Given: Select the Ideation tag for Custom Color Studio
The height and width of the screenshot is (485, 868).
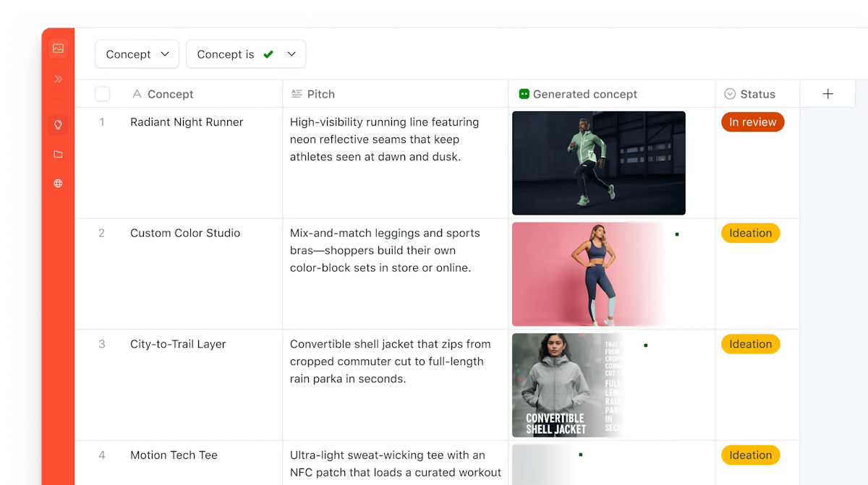Looking at the screenshot, I should click(750, 233).
